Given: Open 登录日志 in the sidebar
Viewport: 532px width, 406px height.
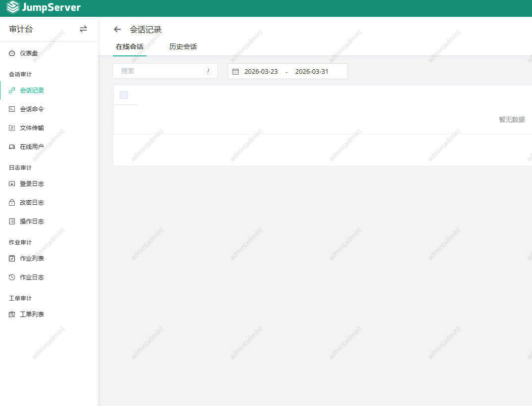Looking at the screenshot, I should (32, 184).
